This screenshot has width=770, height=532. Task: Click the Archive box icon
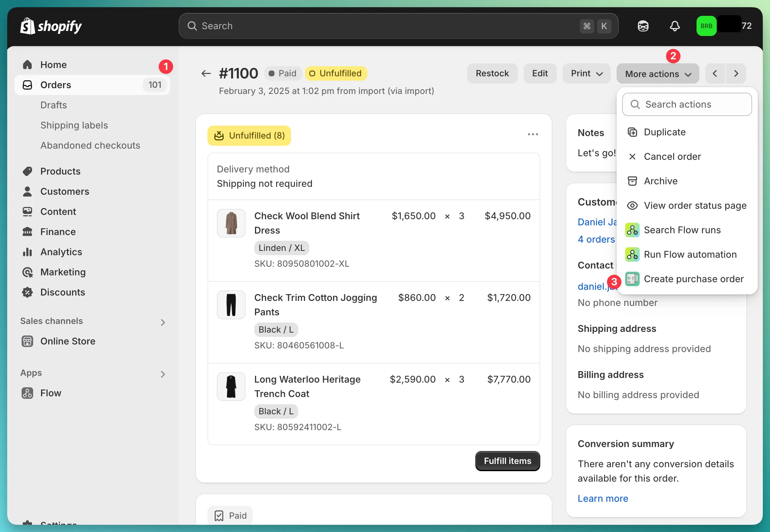click(632, 181)
